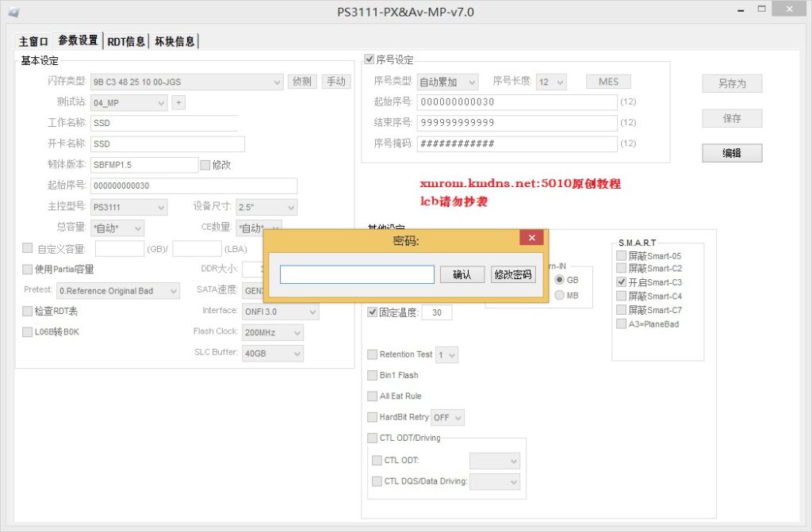Viewport: 812px width, 532px height.
Task: Toggle the 固定温度 checkbox
Action: (373, 312)
